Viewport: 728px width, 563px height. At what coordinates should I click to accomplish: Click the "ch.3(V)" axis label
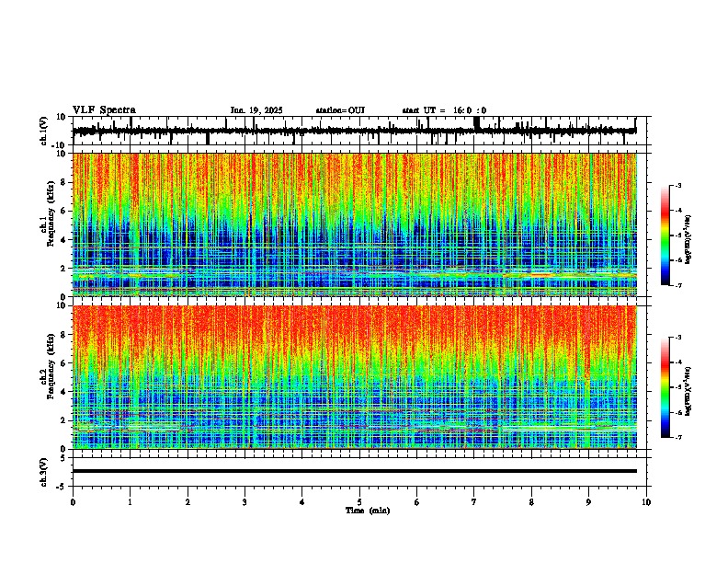(x=44, y=472)
